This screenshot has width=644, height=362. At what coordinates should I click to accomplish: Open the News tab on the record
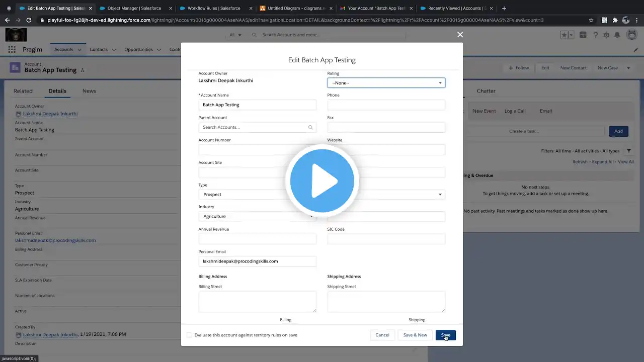click(x=89, y=91)
